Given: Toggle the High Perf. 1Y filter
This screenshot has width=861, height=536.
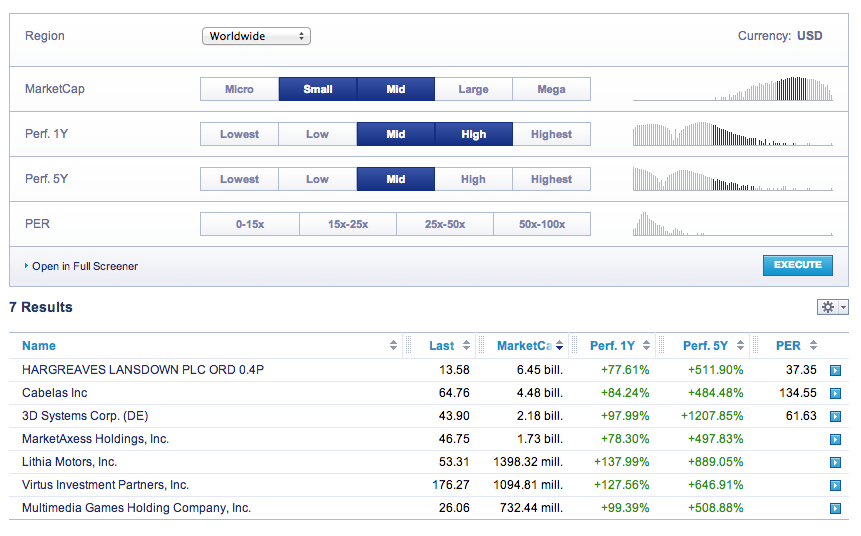Looking at the screenshot, I should (473, 134).
